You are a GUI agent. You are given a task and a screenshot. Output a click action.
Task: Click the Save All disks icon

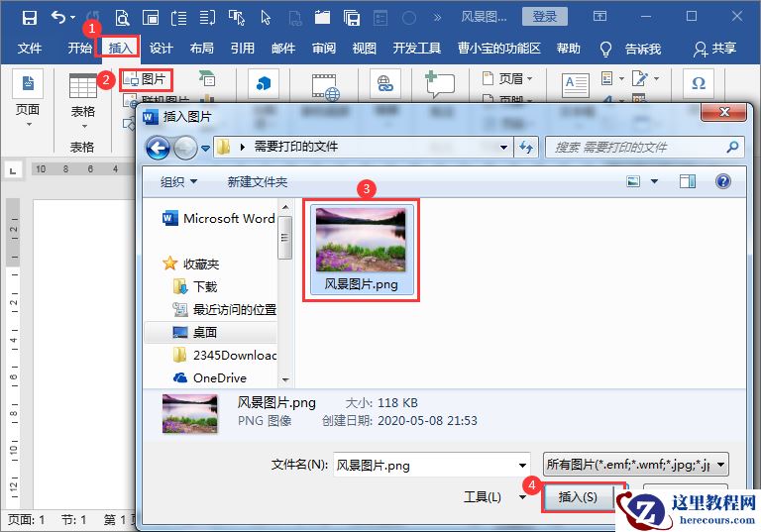click(352, 18)
